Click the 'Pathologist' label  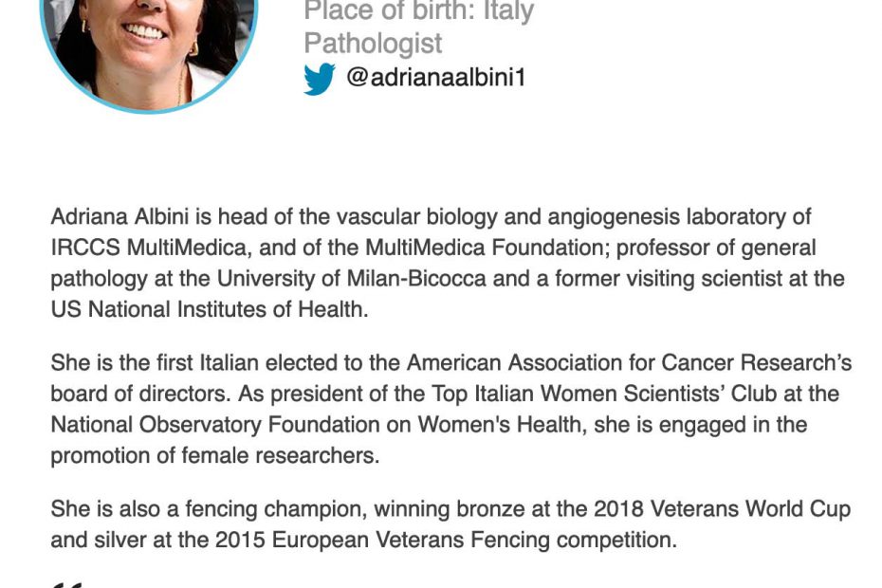pos(373,44)
